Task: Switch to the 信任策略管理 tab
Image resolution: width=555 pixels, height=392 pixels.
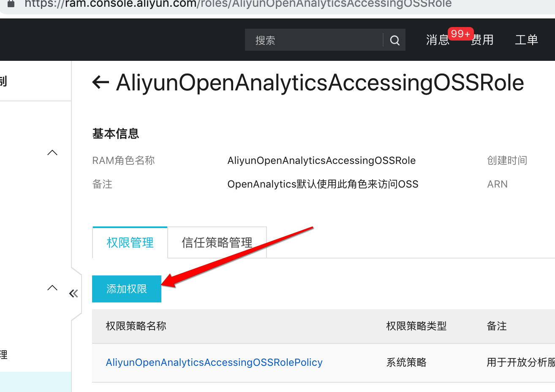Action: pyautogui.click(x=217, y=242)
